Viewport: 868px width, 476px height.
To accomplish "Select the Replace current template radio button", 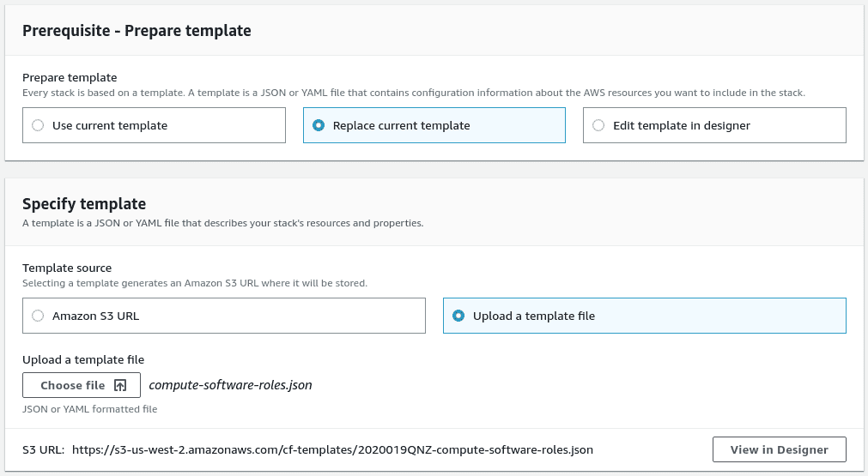I will tap(319, 125).
